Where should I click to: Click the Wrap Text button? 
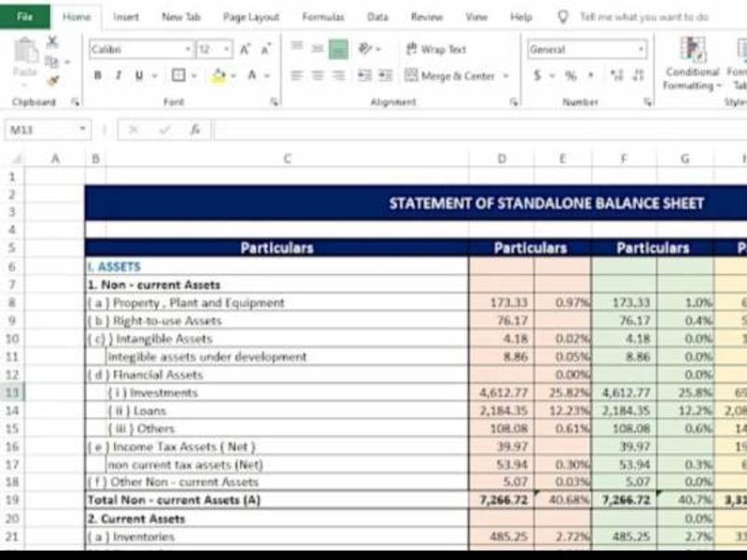436,49
